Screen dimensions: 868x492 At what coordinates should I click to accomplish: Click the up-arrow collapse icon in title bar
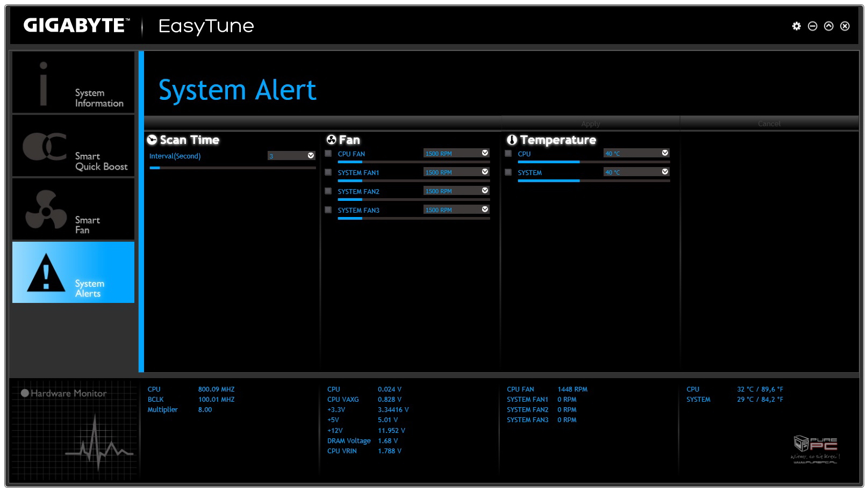[x=829, y=26]
